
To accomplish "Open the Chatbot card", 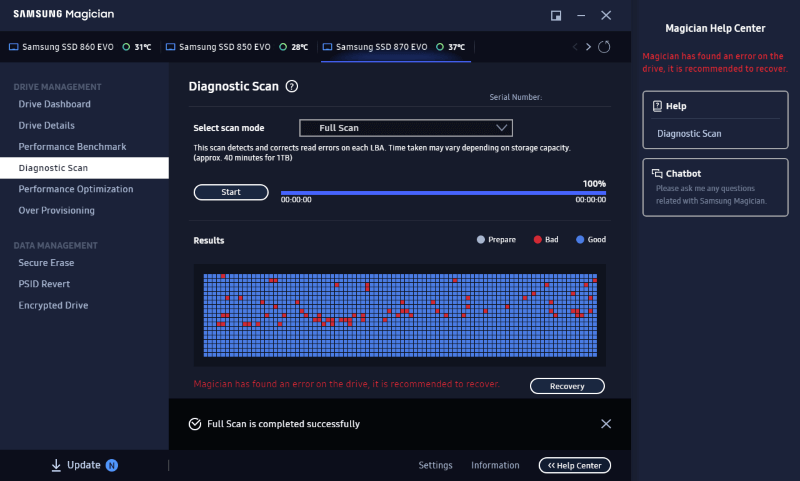I will tap(715, 187).
